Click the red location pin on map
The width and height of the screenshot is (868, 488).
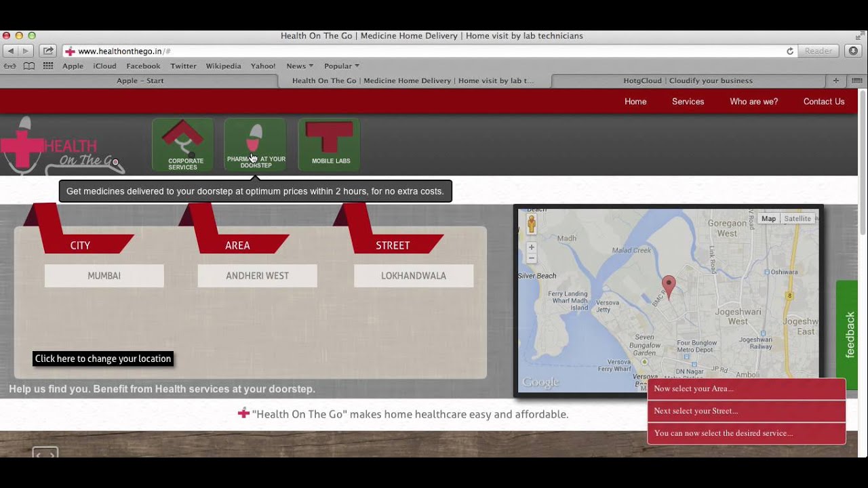669,287
